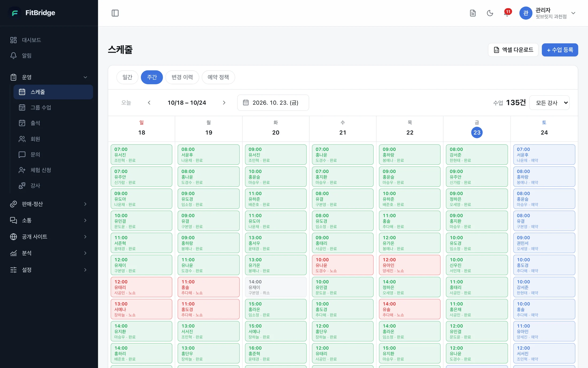Image resolution: width=588 pixels, height=368 pixels.
Task: Toggle the sidebar panel icon
Action: (115, 13)
